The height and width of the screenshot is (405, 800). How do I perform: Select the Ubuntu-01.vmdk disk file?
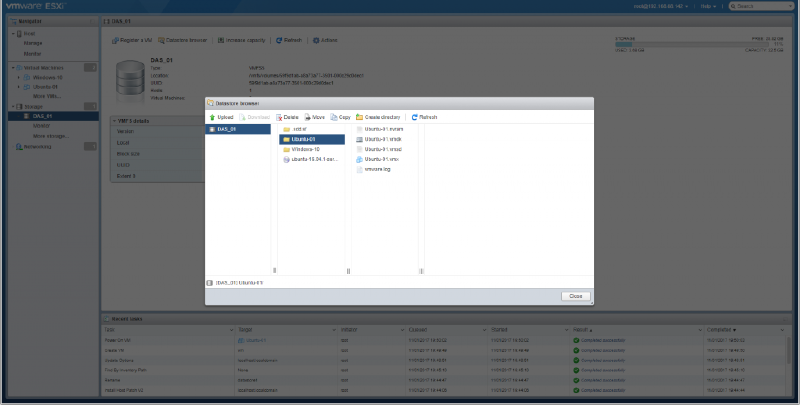(x=381, y=139)
